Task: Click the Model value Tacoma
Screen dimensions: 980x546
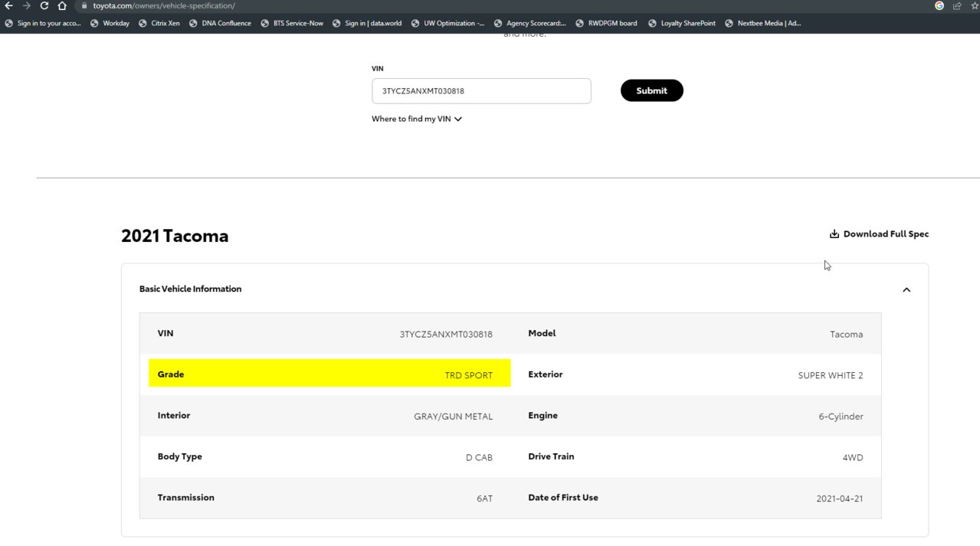Action: pos(847,334)
